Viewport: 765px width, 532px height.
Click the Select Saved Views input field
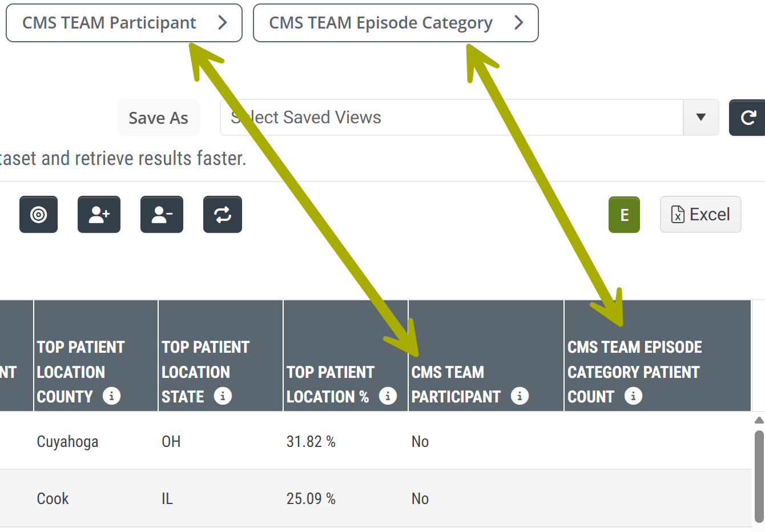pos(452,118)
